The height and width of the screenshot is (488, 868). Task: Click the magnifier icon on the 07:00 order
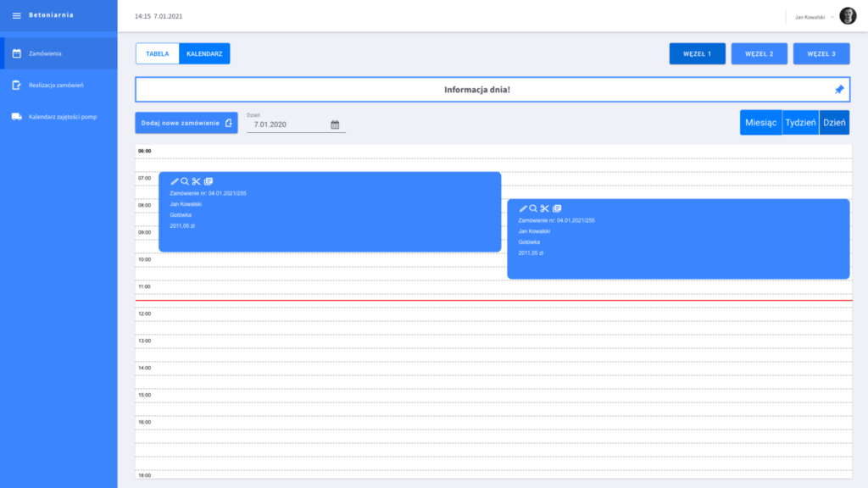[185, 181]
